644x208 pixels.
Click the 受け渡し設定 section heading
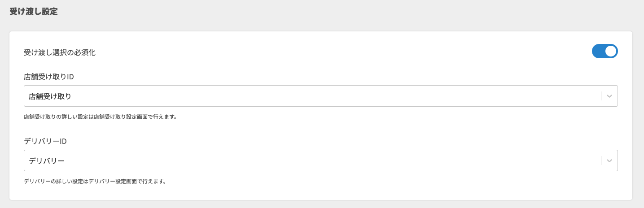(34, 12)
